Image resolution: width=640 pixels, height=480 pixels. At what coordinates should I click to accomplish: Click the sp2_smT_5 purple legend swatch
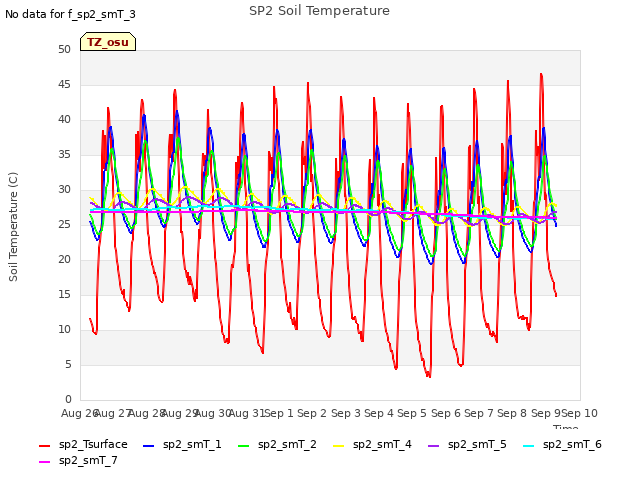(433, 446)
